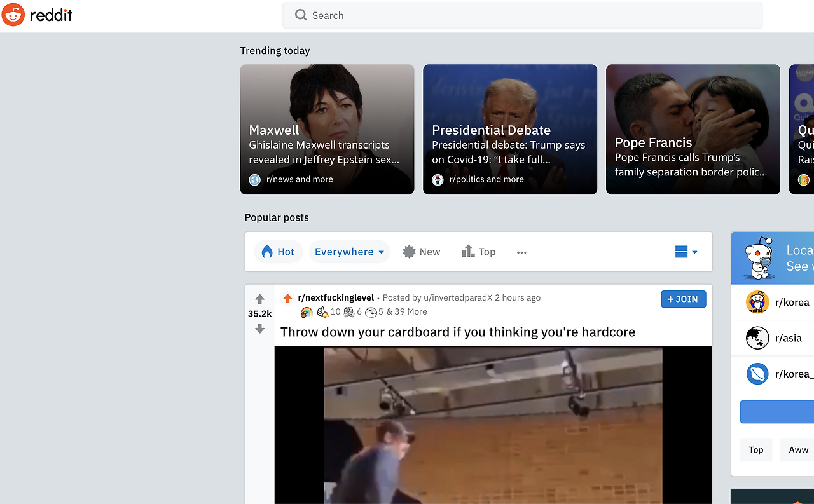Open the reddit home logo icon
The width and height of the screenshot is (814, 504).
tap(12, 14)
